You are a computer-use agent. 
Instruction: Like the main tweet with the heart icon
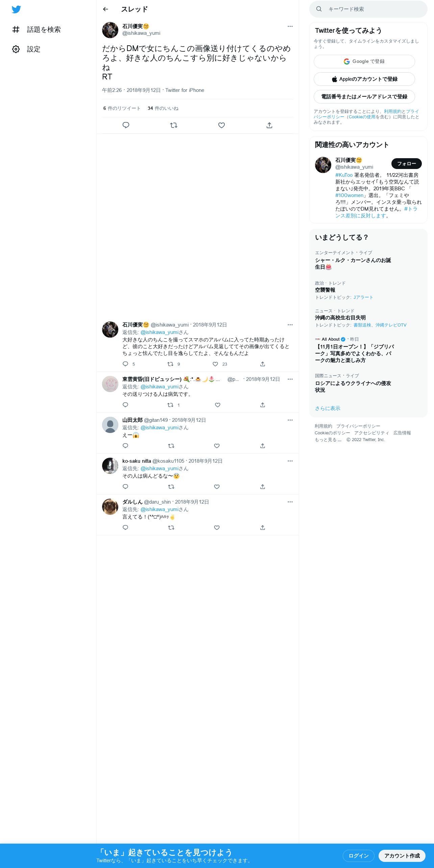(221, 125)
